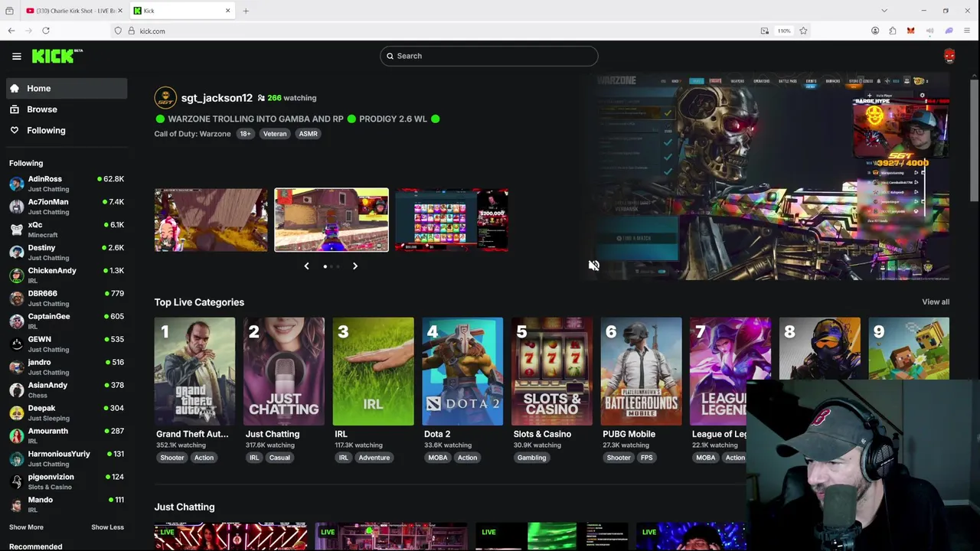Open the Firefox application menu
This screenshot has height=551, width=980.
coord(967,31)
